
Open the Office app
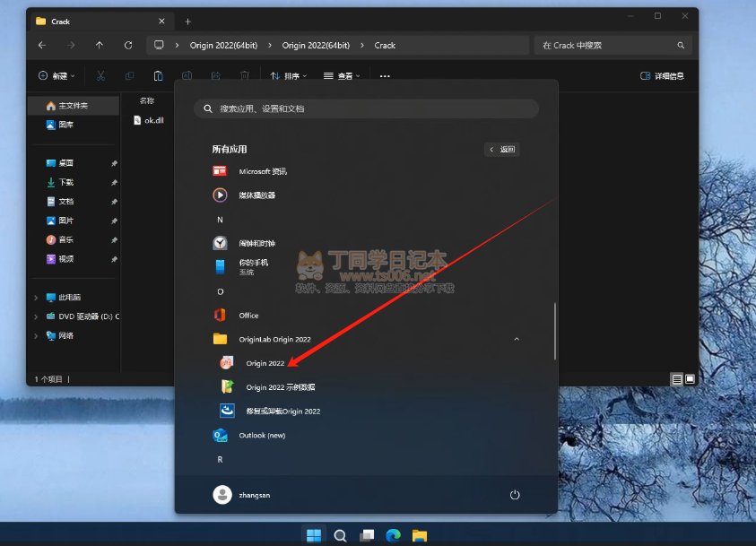tap(248, 316)
